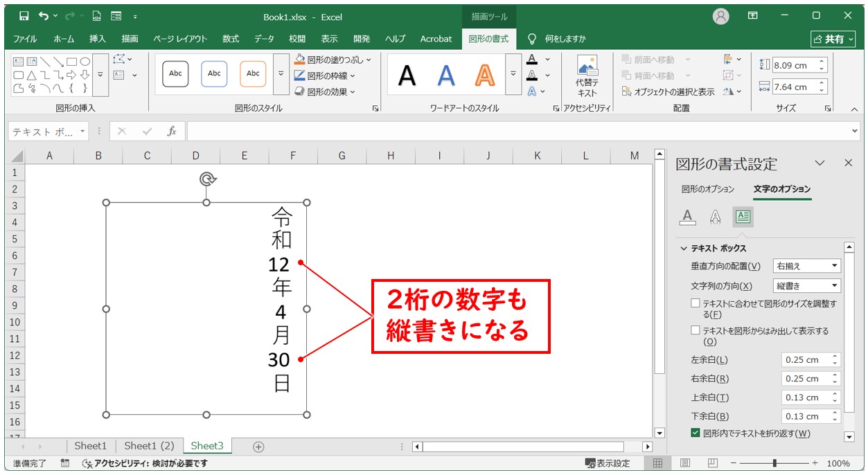Open the rotate objects dropdown in 配置
The height and width of the screenshot is (475, 868).
[x=733, y=91]
